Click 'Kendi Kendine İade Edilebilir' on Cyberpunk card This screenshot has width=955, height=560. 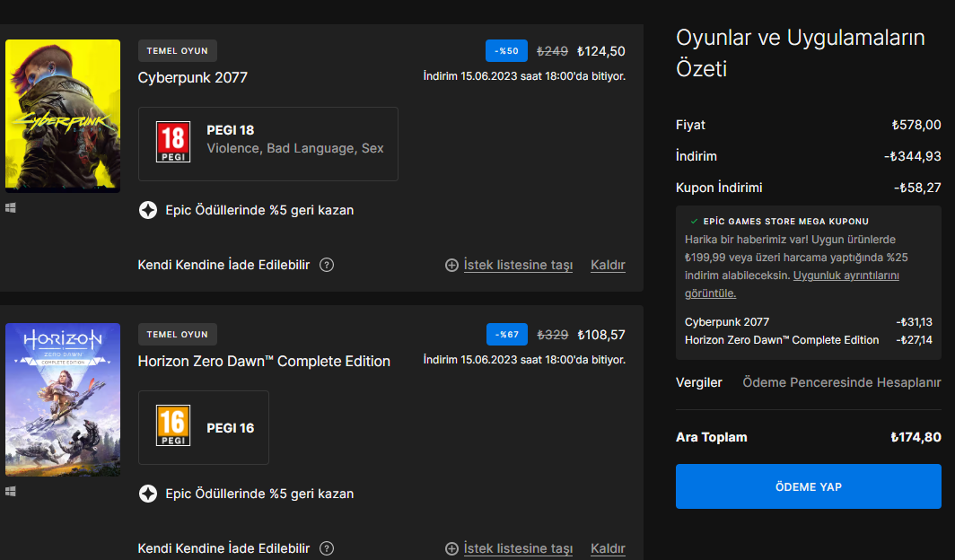[x=223, y=266]
